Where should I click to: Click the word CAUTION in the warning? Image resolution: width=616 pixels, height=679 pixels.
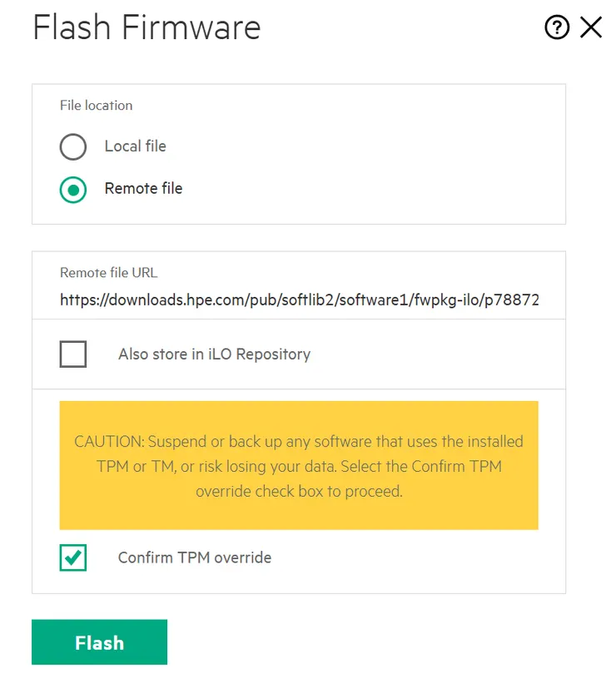[107, 442]
